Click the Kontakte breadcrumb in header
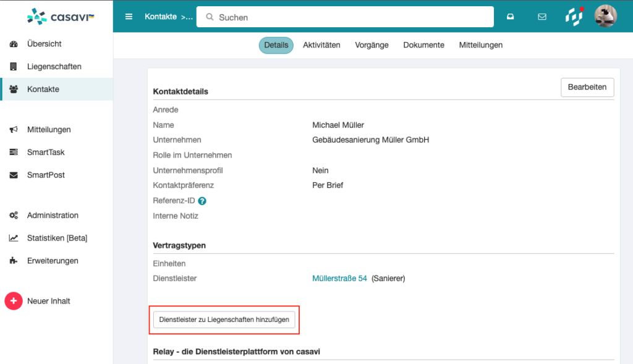Screen dimensions: 633x364 click(161, 17)
